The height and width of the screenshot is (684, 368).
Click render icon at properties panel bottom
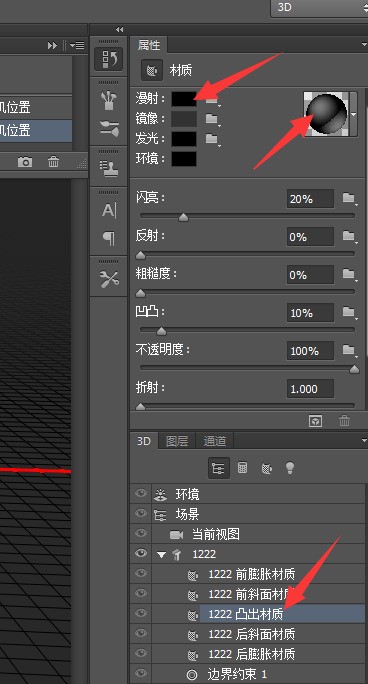(315, 421)
